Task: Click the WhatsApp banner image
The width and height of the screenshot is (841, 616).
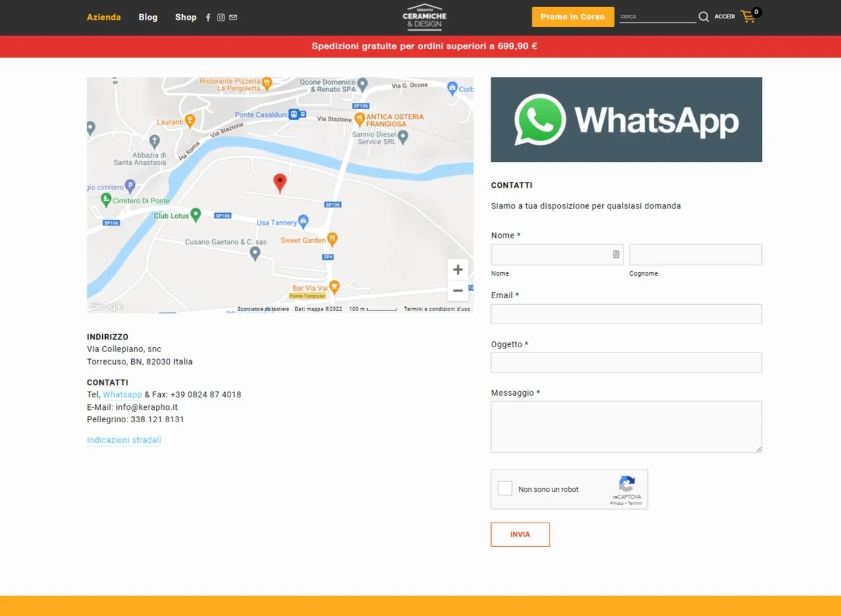Action: point(626,119)
